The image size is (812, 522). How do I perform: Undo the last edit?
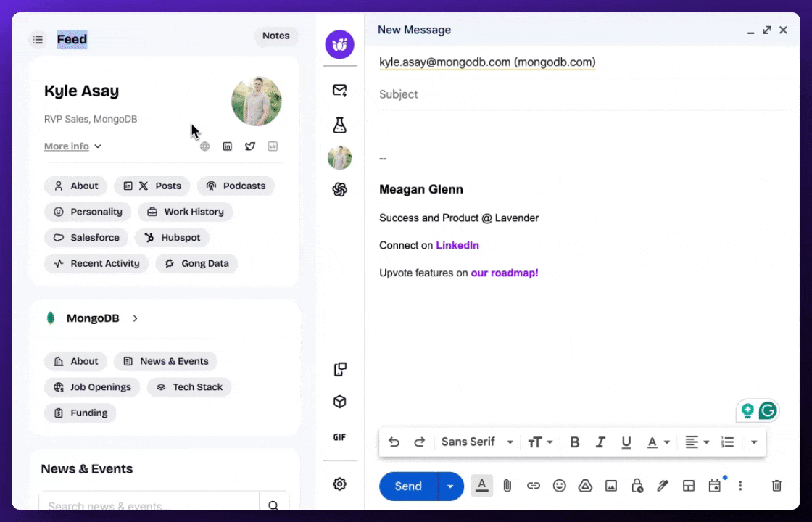point(394,442)
